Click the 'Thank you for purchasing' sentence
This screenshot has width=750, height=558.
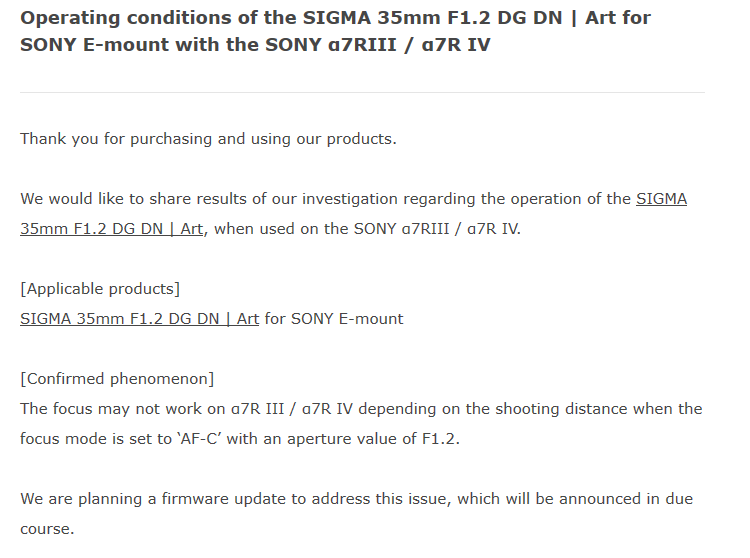208,139
